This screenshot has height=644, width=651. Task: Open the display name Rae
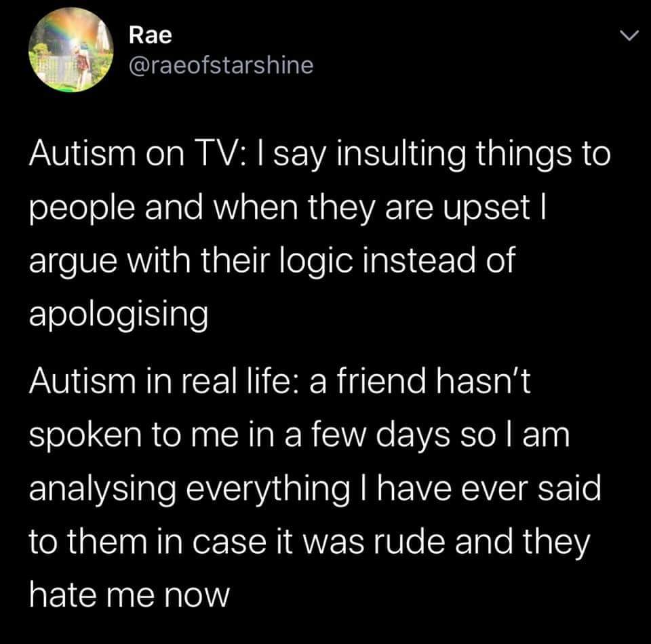[150, 35]
